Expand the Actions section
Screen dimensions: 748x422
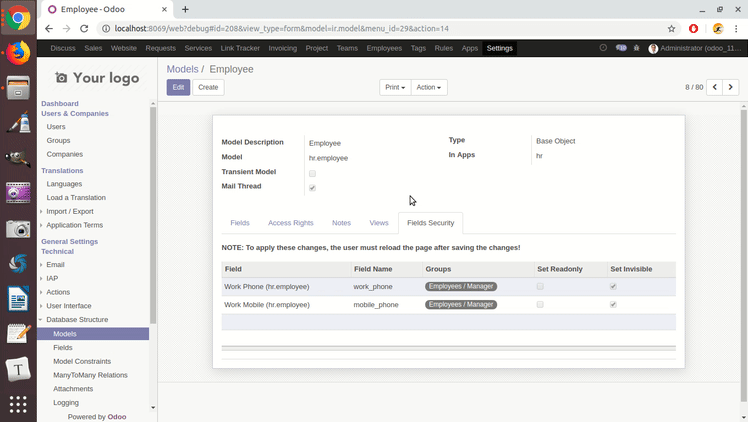[x=58, y=292]
